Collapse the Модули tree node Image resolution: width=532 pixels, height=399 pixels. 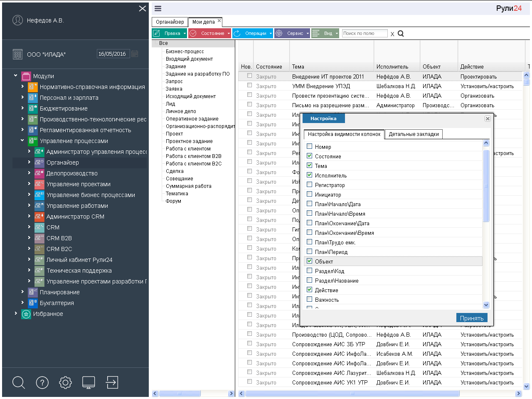coord(16,76)
